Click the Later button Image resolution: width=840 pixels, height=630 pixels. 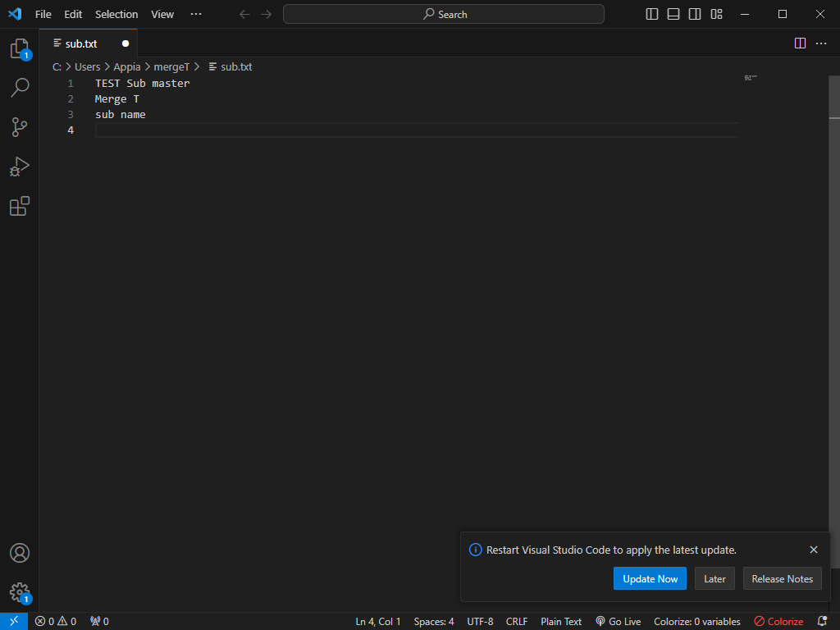click(x=714, y=578)
